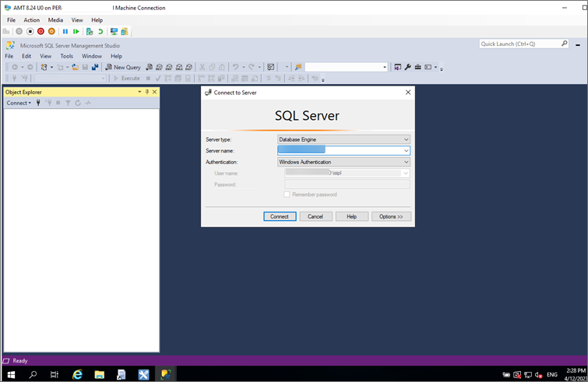Pause the virtual machine
Screen dimensions: 588x382
click(65, 31)
